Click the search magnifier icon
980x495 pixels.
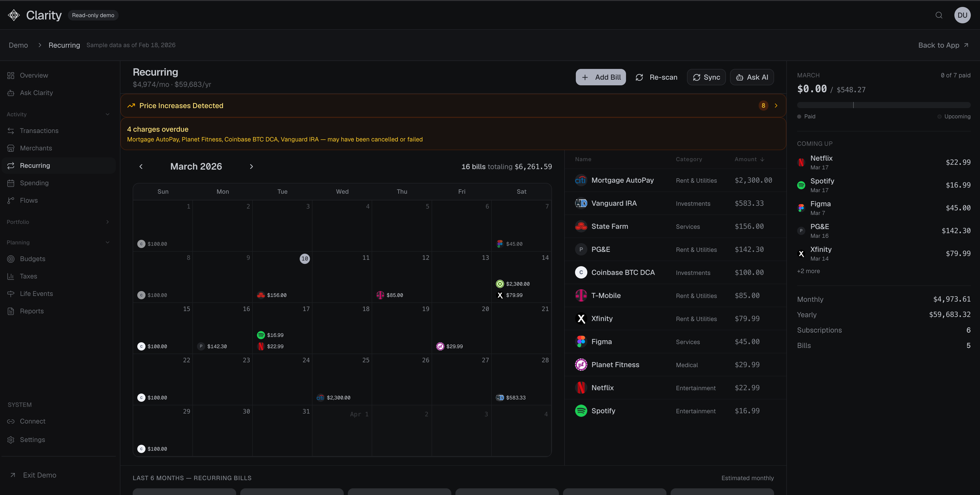(939, 15)
